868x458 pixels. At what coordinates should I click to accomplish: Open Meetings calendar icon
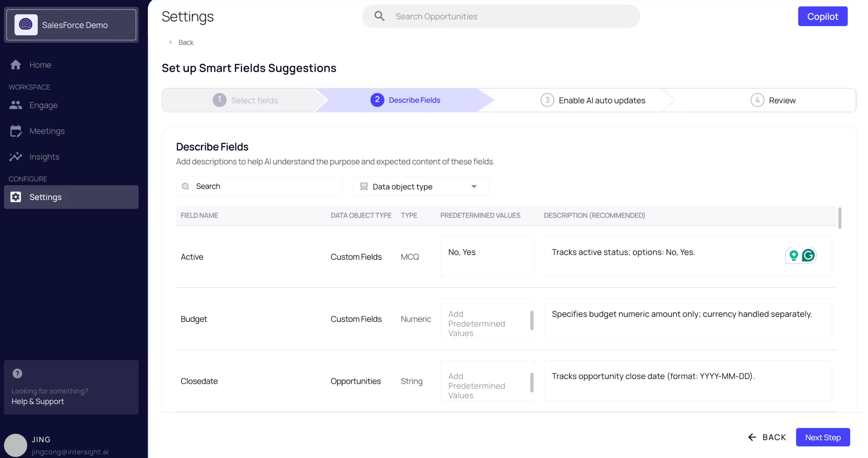16,131
